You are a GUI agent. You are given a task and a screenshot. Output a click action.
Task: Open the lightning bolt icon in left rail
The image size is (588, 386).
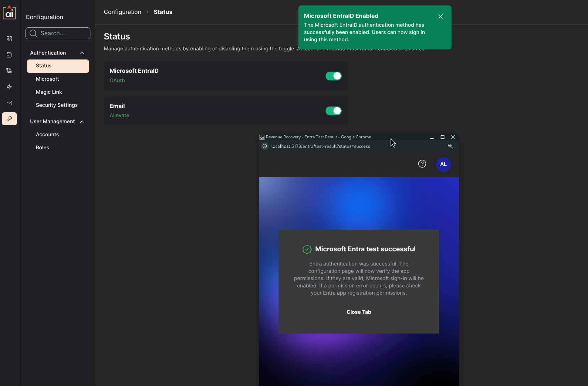click(9, 87)
